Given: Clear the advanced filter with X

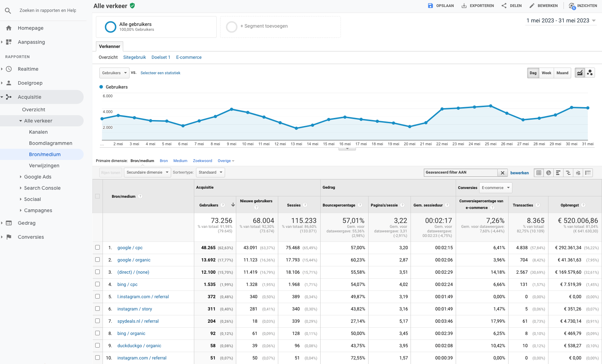Looking at the screenshot, I should (502, 173).
